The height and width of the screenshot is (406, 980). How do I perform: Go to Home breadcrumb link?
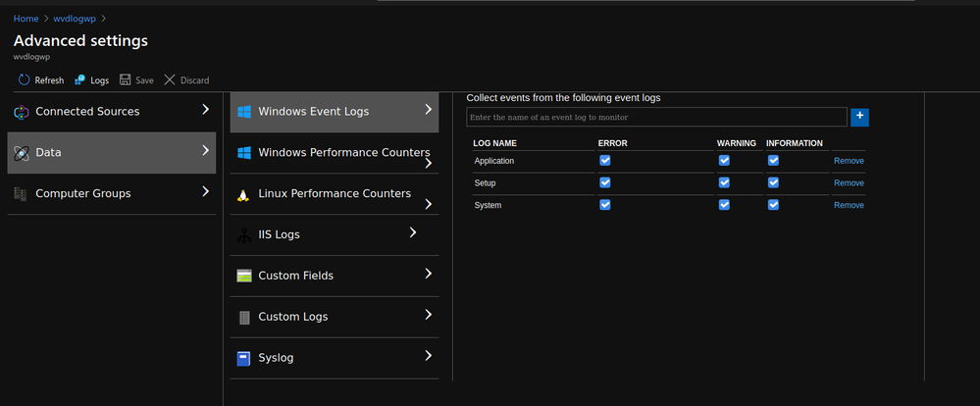26,18
